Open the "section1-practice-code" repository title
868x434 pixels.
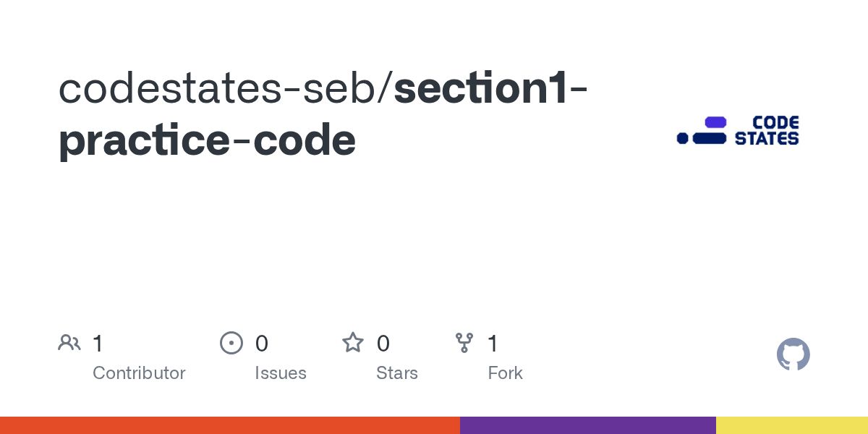click(323, 114)
